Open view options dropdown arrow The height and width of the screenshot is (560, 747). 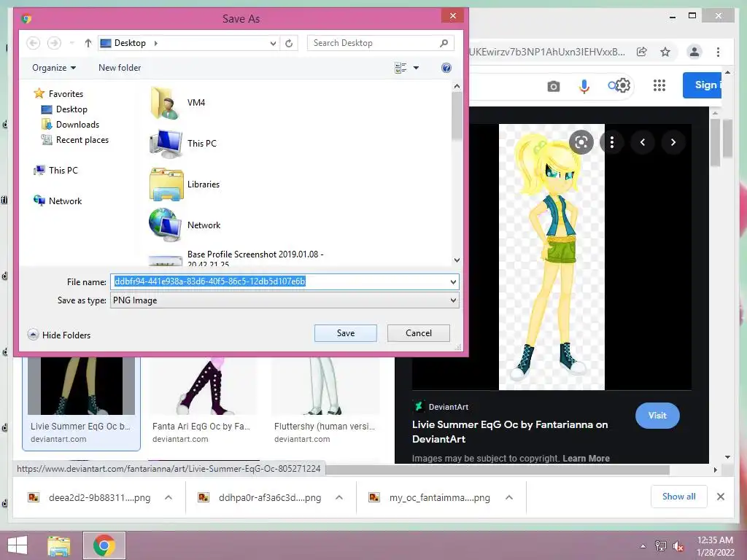click(416, 68)
